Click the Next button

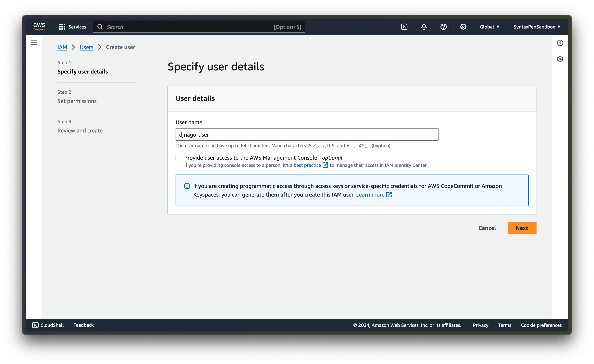522,228
